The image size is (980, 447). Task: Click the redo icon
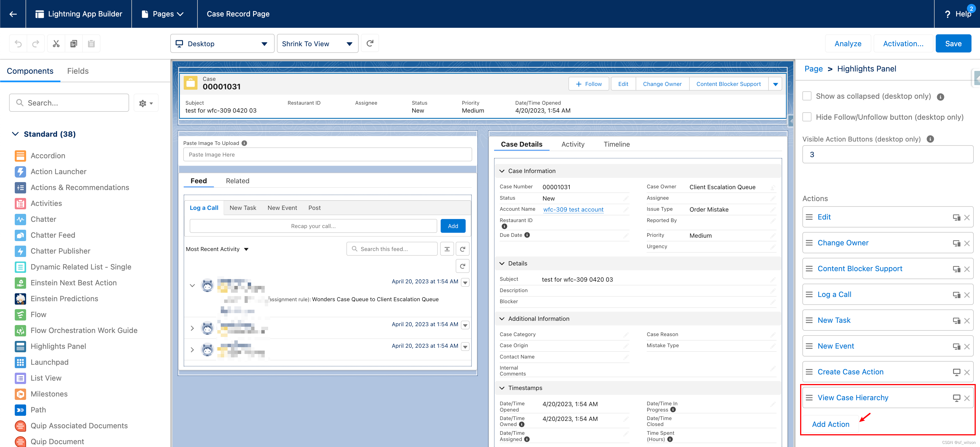(35, 44)
